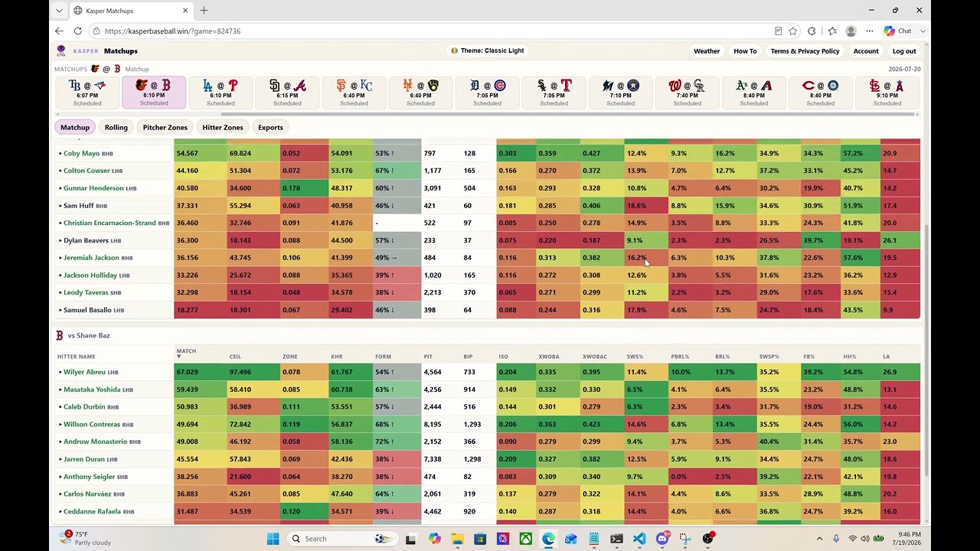Image resolution: width=980 pixels, height=551 pixels.
Task: Open the Weather page
Action: click(707, 51)
